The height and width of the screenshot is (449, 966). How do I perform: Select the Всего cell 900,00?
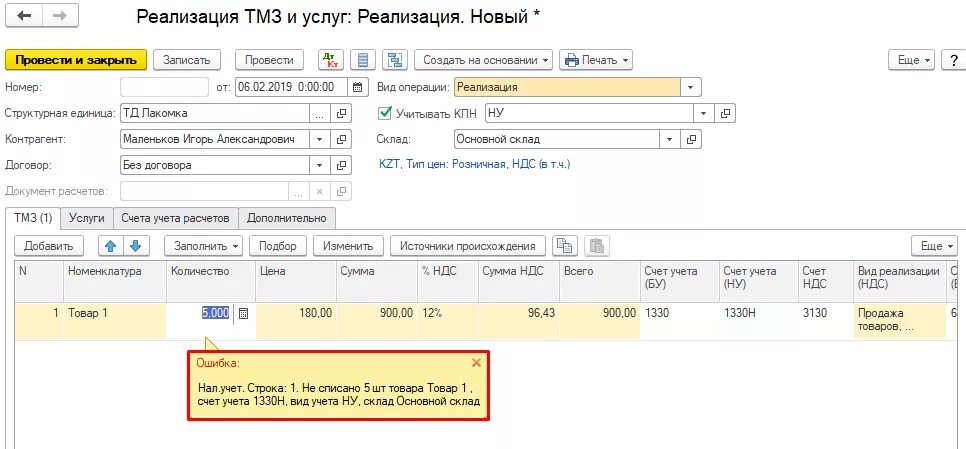pyautogui.click(x=600, y=320)
